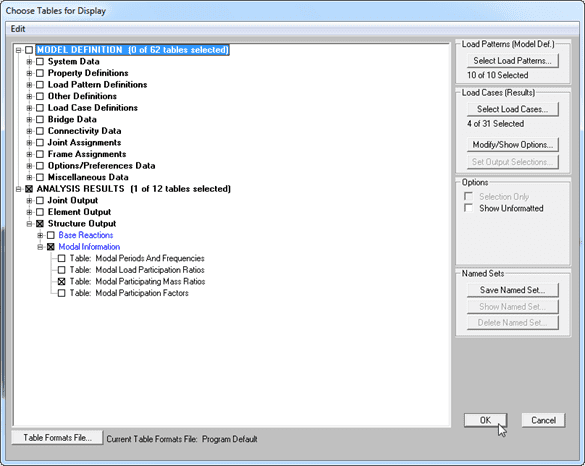Viewport: 585px width, 466px height.
Task: Collapse the Structure Output node
Action: [29, 223]
